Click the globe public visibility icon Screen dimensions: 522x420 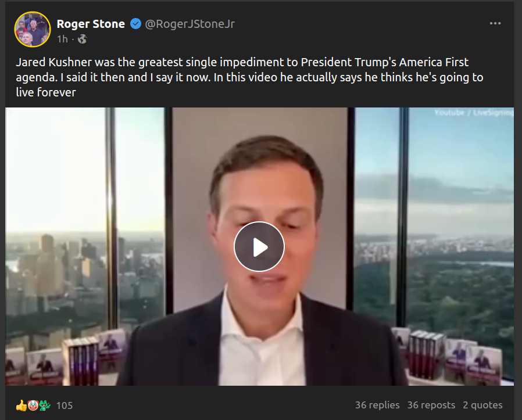(82, 39)
